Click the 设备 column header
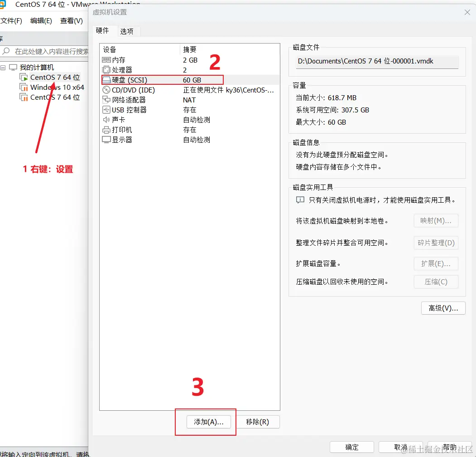 tap(110, 49)
